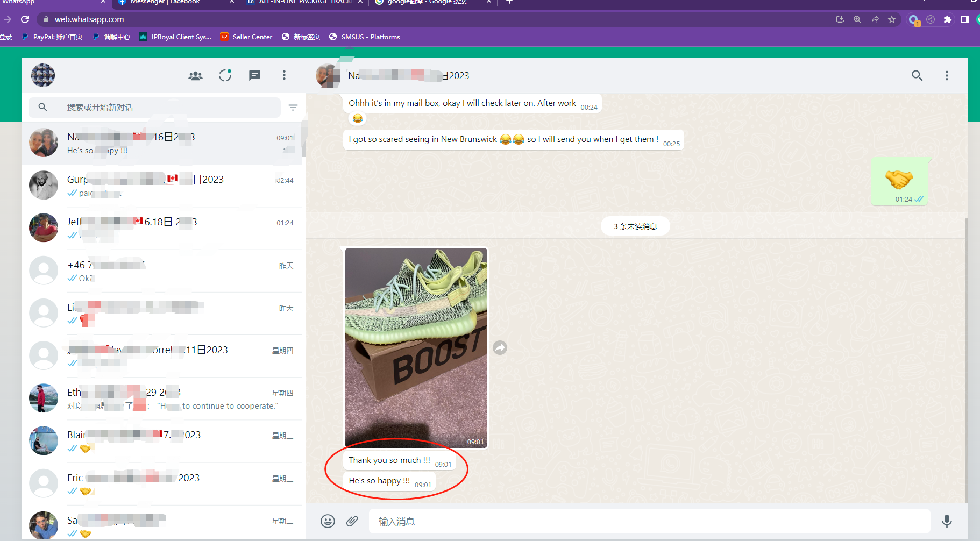Forward the sneaker photo message
This screenshot has width=980, height=541.
500,348
